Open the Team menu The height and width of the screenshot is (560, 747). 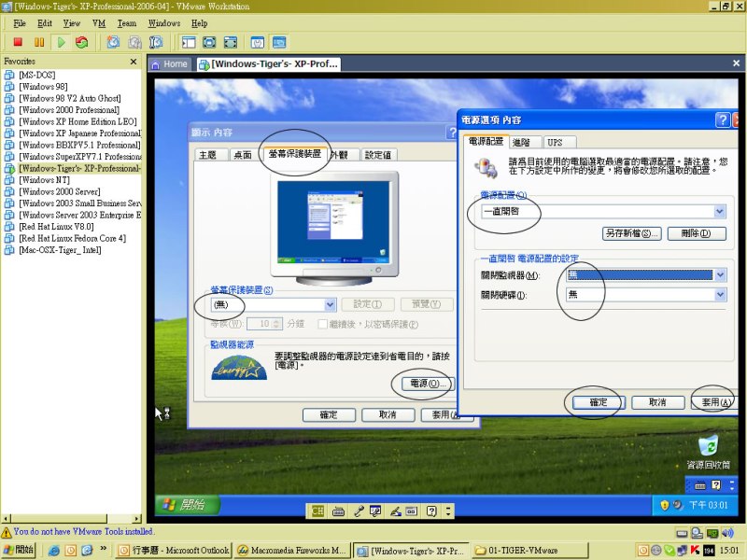click(x=127, y=23)
